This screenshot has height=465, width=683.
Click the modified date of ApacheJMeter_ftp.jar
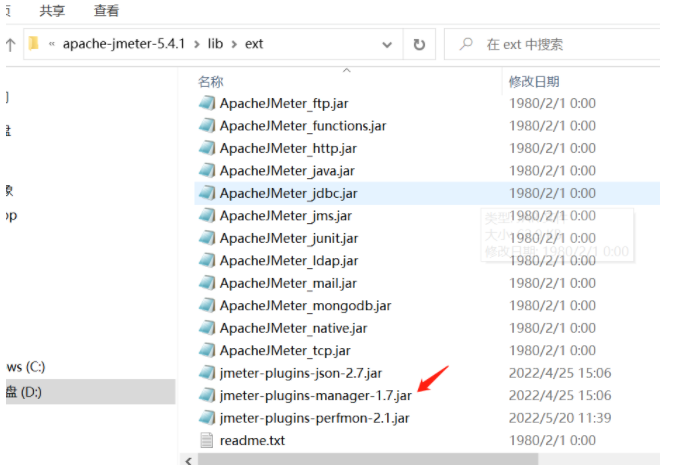tap(552, 103)
